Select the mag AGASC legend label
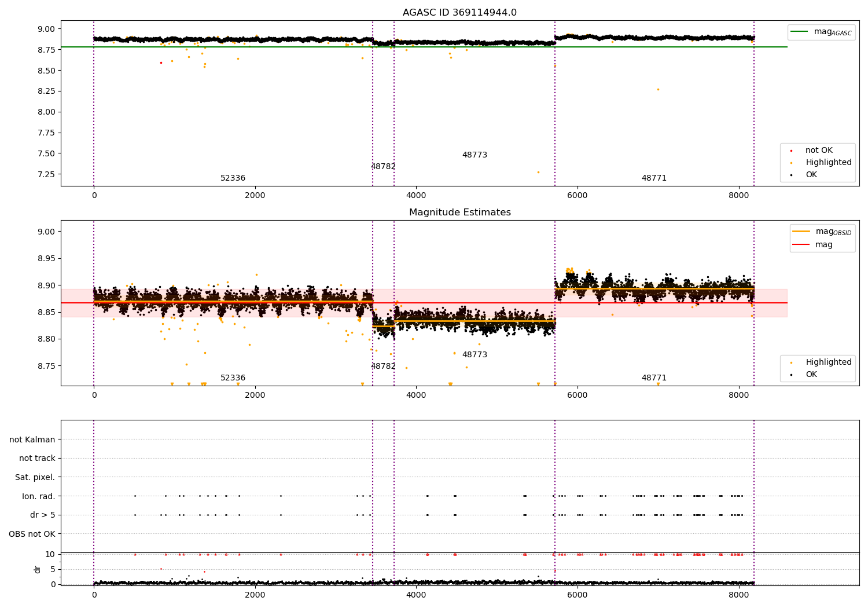The image size is (868, 608). (833, 32)
